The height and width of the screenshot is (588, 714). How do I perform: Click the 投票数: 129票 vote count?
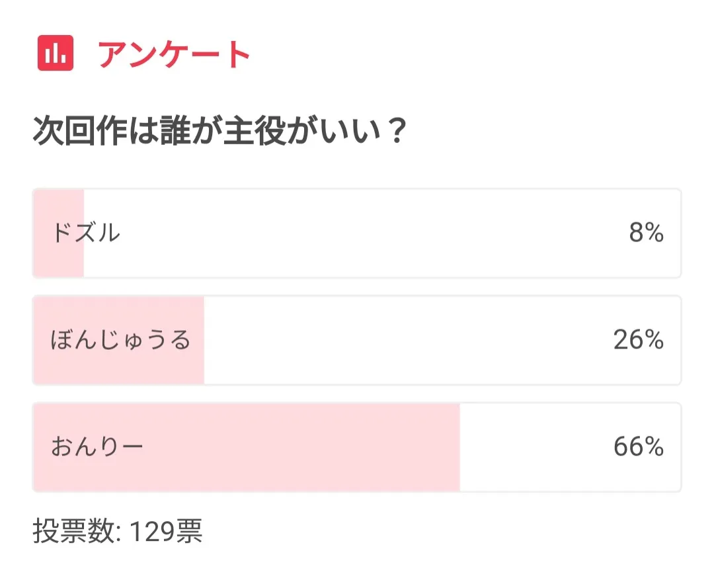[118, 532]
